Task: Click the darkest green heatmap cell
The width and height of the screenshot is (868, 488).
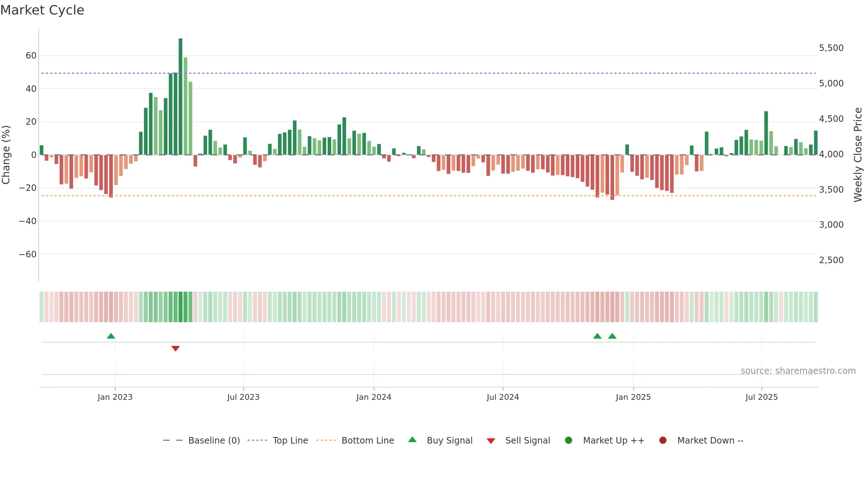Action: (180, 307)
